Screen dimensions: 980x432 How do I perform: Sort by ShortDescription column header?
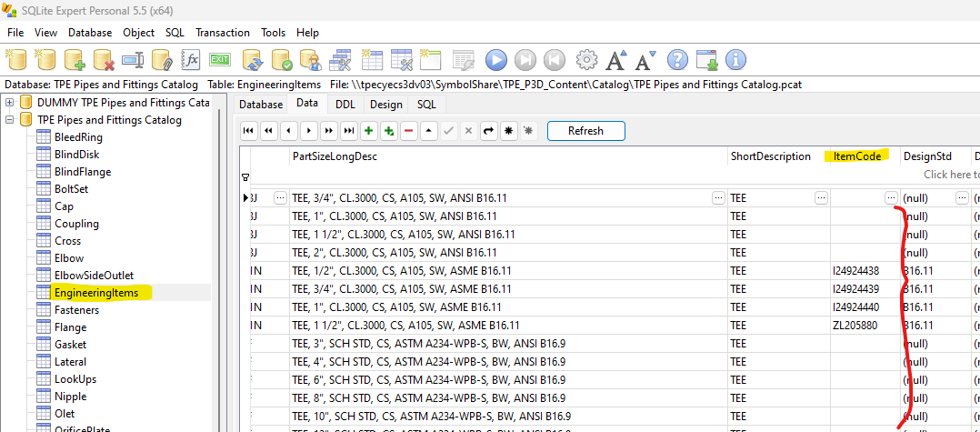[x=779, y=156]
